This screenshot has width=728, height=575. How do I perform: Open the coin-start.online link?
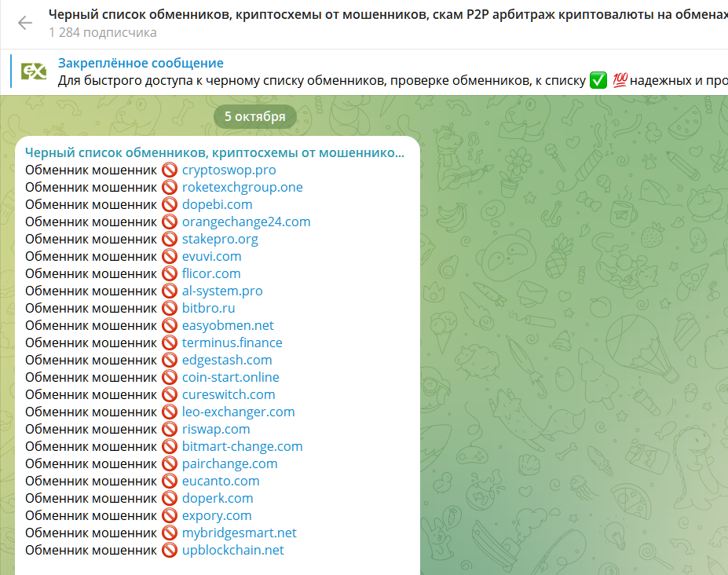click(230, 377)
